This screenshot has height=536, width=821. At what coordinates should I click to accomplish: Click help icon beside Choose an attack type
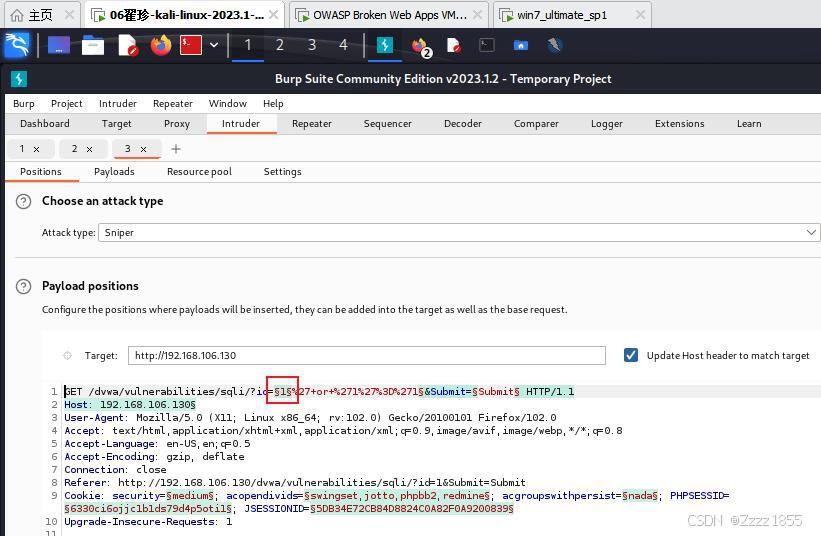24,202
